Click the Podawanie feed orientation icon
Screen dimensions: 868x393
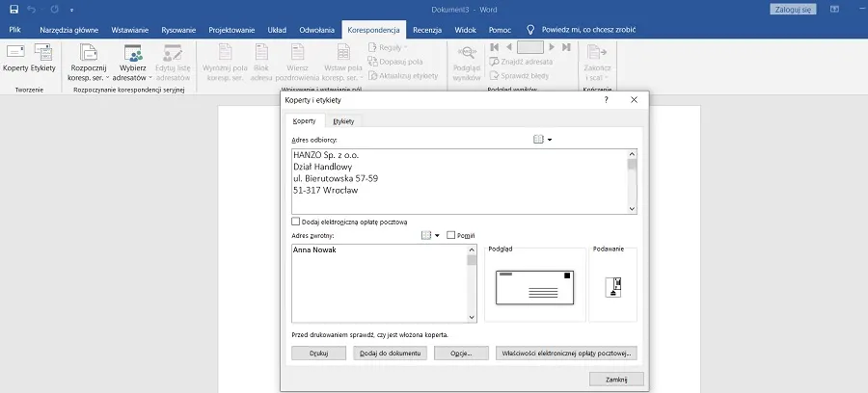click(x=613, y=286)
